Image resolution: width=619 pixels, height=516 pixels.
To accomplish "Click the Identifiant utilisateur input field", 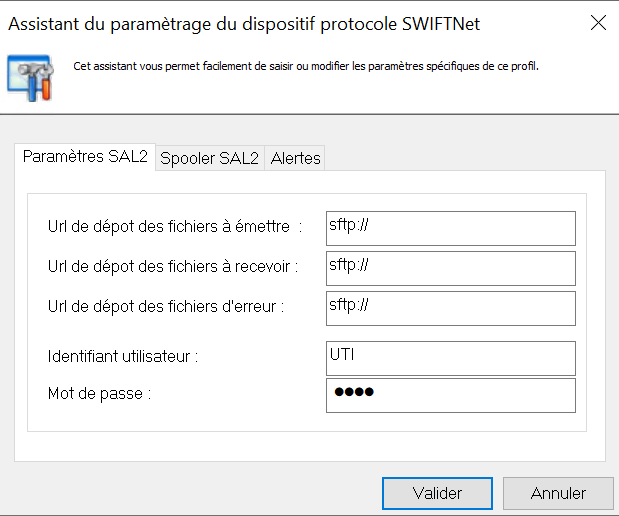I will click(450, 358).
